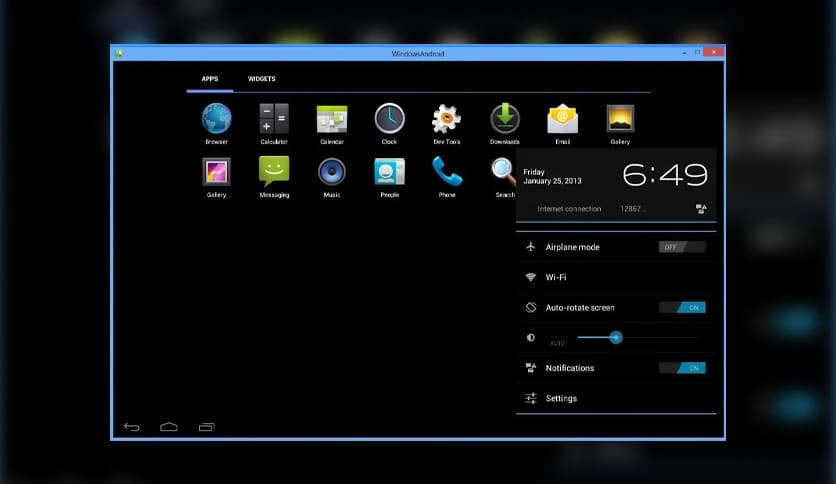The width and height of the screenshot is (836, 484).
Task: Disable the Notifications switch
Action: pos(681,368)
